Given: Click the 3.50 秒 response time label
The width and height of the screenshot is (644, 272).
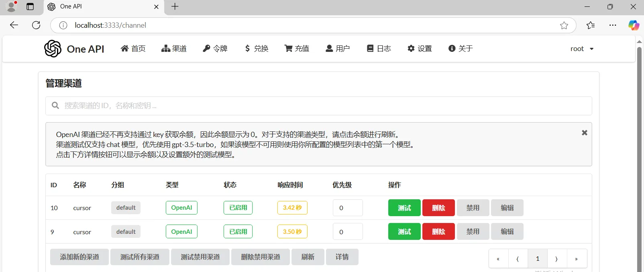Looking at the screenshot, I should 292,231.
